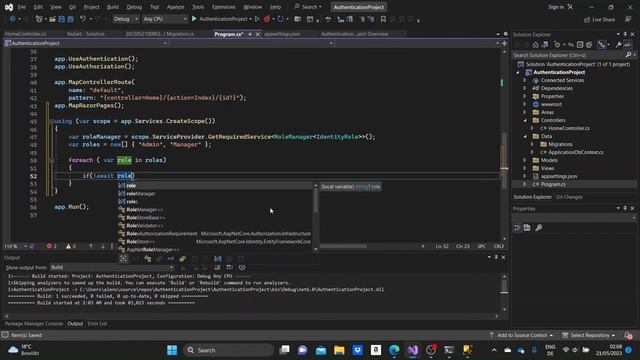The image size is (640, 360).
Task: Click the Toggle Word Wrap icon in Output panel
Action: tap(230, 267)
